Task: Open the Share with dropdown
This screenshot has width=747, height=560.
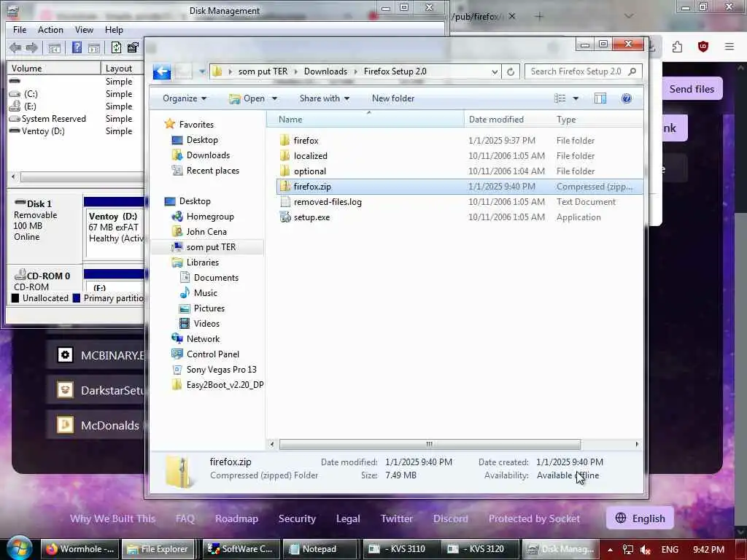Action: click(325, 98)
